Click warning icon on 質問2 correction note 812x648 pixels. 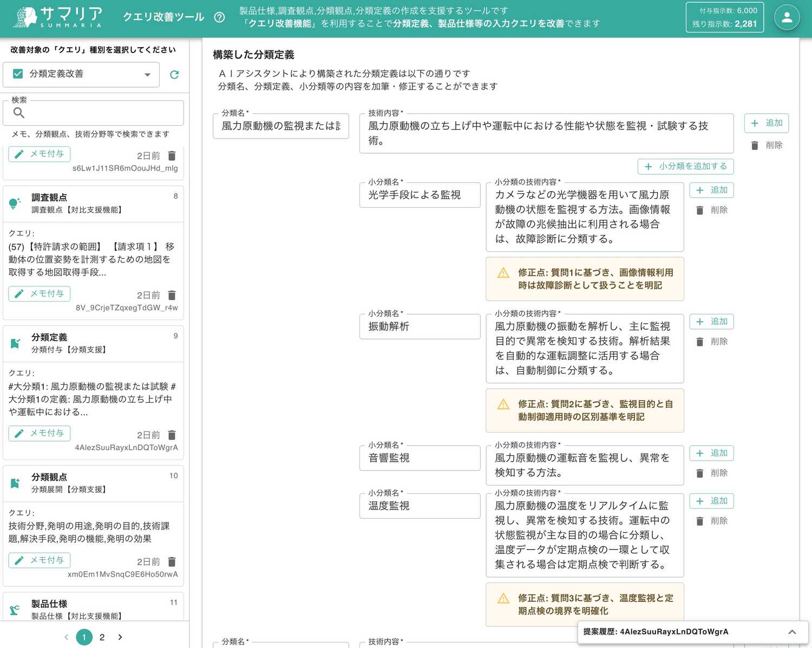(503, 404)
